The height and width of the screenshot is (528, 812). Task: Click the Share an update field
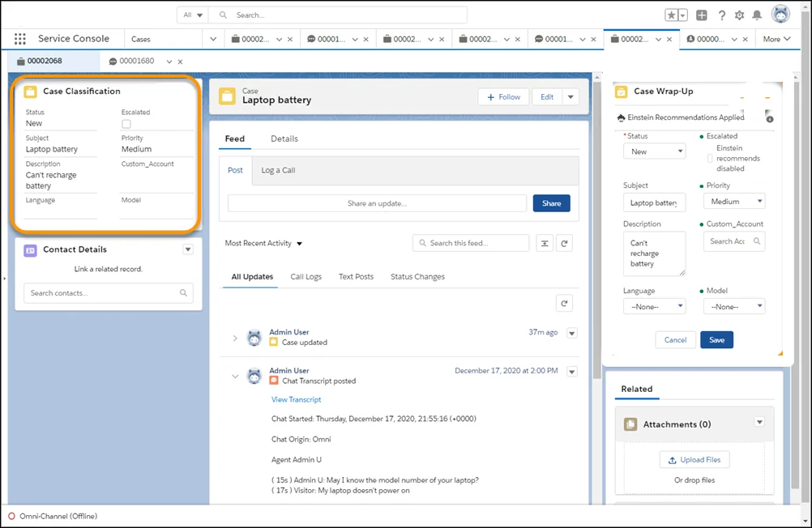click(377, 203)
